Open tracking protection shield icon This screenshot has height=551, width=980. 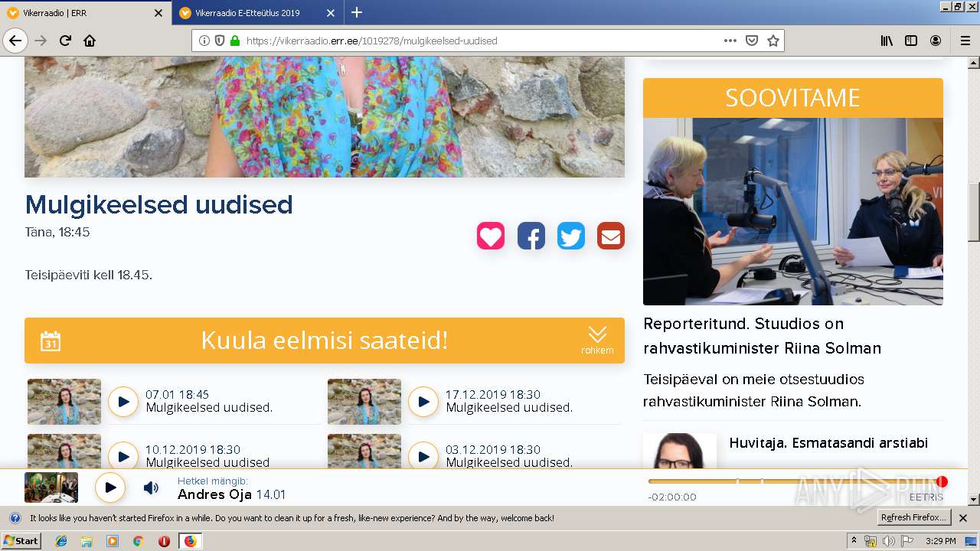click(x=220, y=41)
